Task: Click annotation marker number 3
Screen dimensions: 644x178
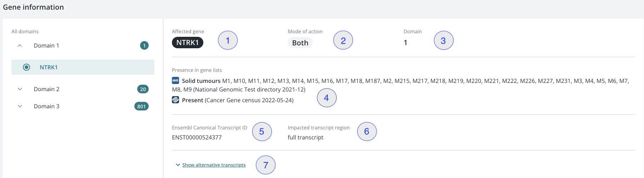Action: 444,40
